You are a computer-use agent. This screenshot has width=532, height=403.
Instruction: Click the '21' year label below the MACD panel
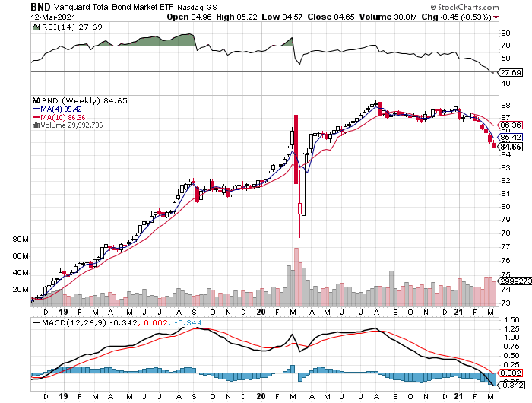(459, 396)
